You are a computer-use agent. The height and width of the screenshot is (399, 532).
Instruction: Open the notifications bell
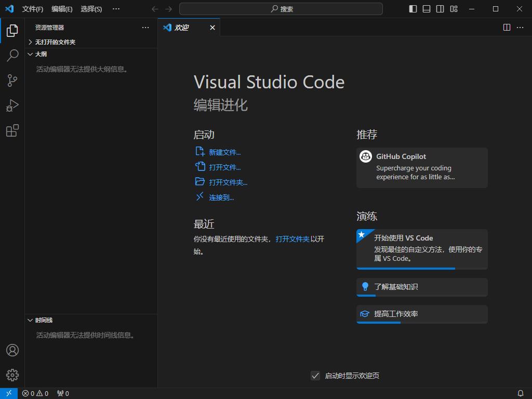[x=521, y=394]
